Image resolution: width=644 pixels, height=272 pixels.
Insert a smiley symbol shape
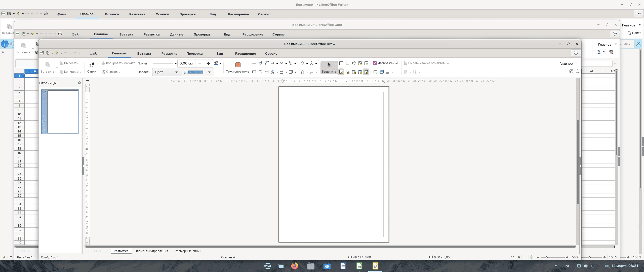tap(311, 63)
